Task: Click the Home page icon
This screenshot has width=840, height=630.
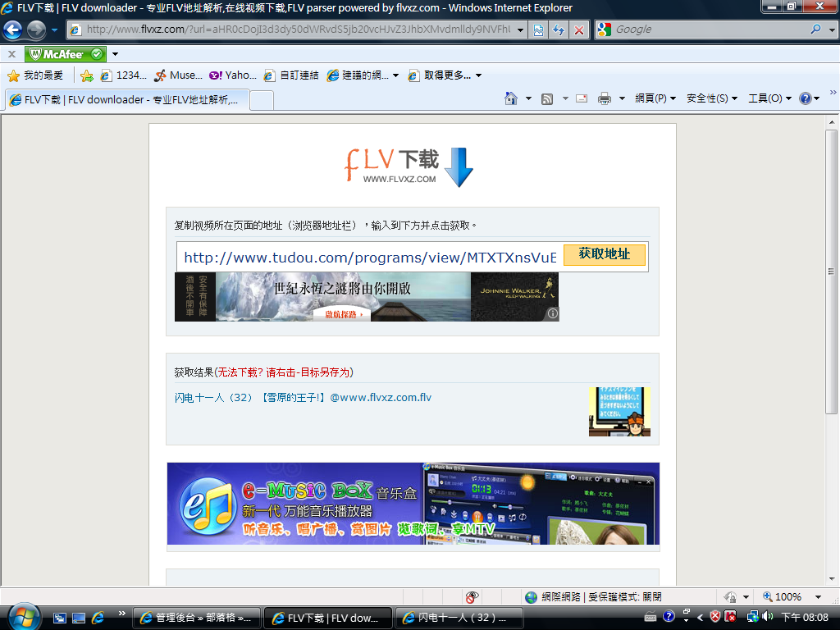Action: [x=511, y=98]
